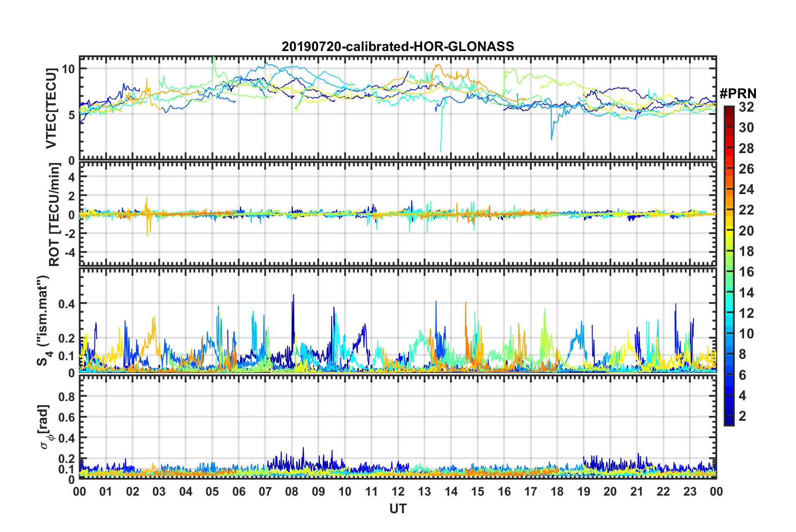Click the VTEC[TECU] y-axis label

(51, 108)
